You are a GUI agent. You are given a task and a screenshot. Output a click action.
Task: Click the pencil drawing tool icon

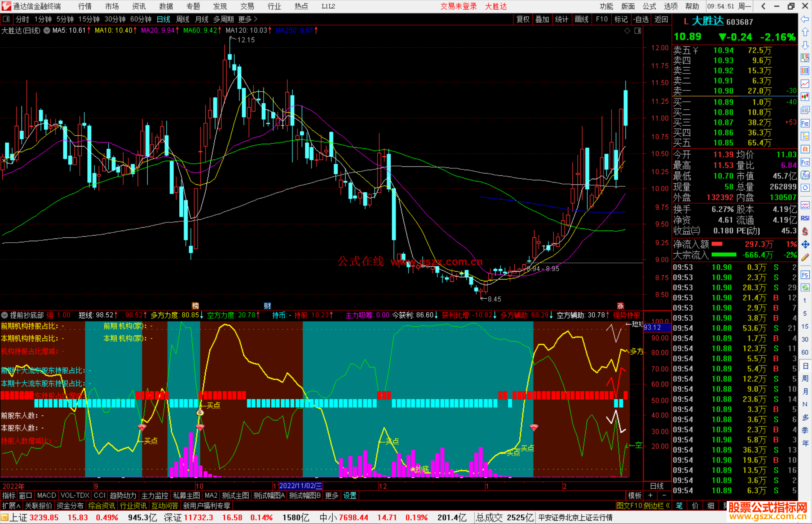pyautogui.click(x=805, y=258)
